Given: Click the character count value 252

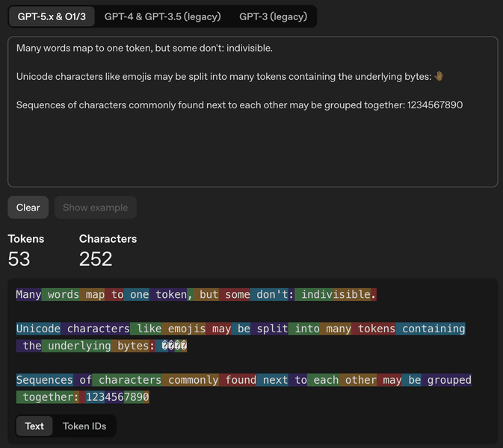Looking at the screenshot, I should pyautogui.click(x=96, y=258).
